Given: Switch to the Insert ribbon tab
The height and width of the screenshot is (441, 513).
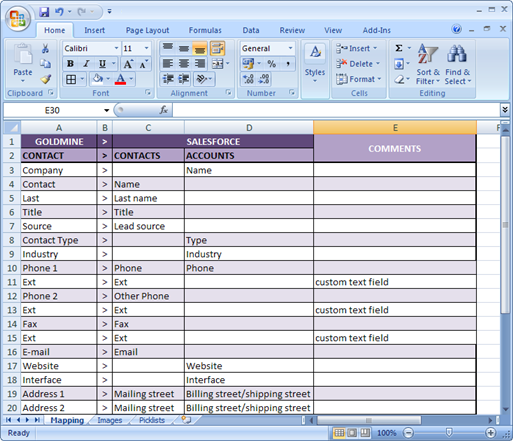Looking at the screenshot, I should click(x=94, y=30).
